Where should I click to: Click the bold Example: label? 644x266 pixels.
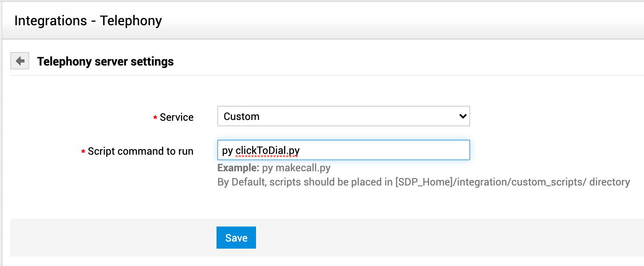pyautogui.click(x=238, y=168)
